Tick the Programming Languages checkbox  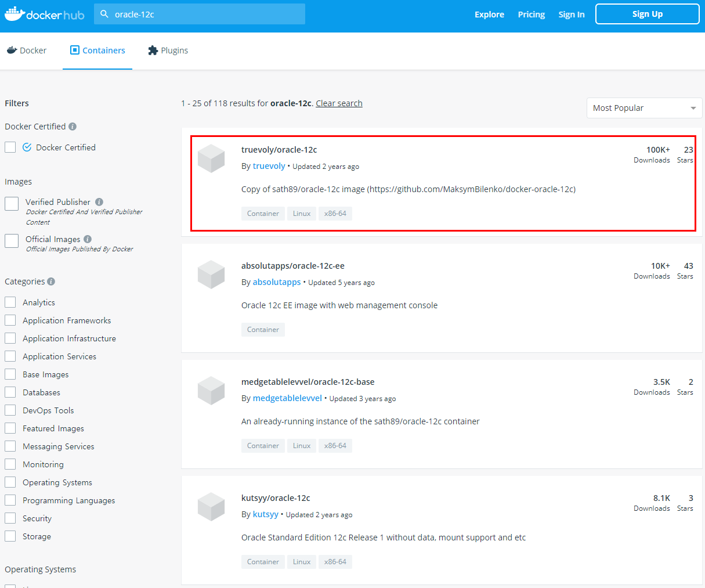(10, 500)
